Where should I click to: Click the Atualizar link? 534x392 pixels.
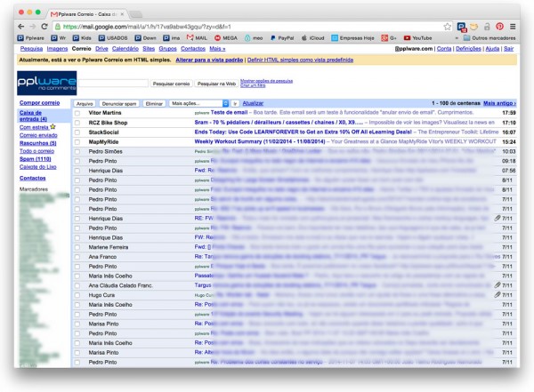click(x=253, y=103)
